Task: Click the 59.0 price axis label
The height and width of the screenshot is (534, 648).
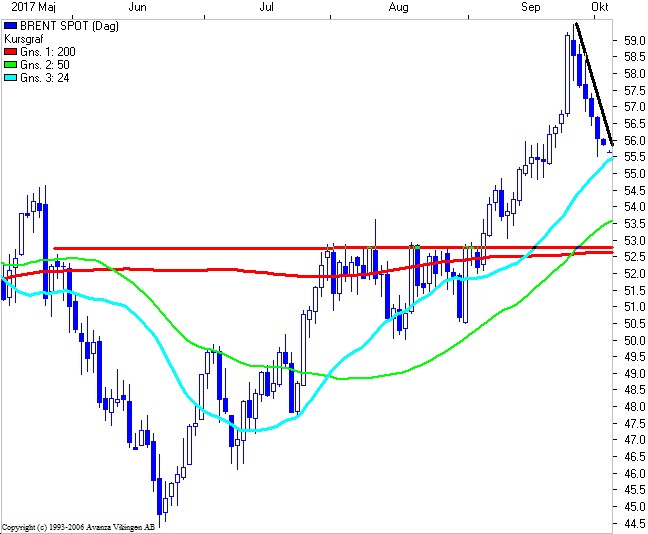Action: (632, 41)
